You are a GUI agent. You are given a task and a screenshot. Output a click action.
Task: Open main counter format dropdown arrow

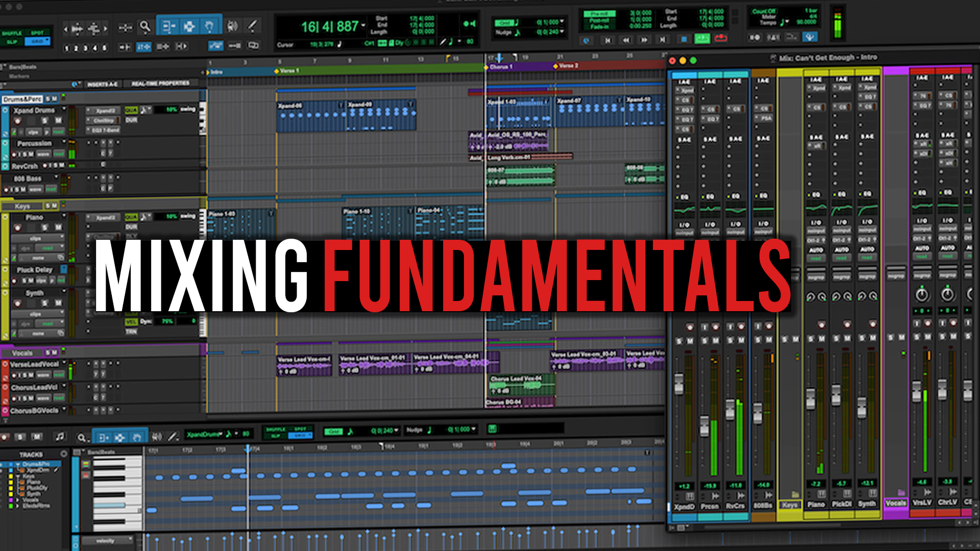coord(363,26)
